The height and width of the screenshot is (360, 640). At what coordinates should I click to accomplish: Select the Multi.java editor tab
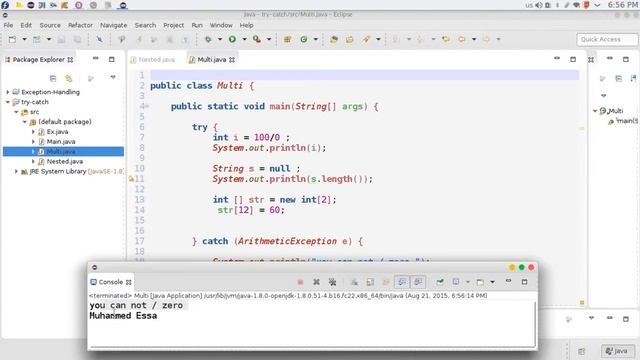tap(211, 60)
